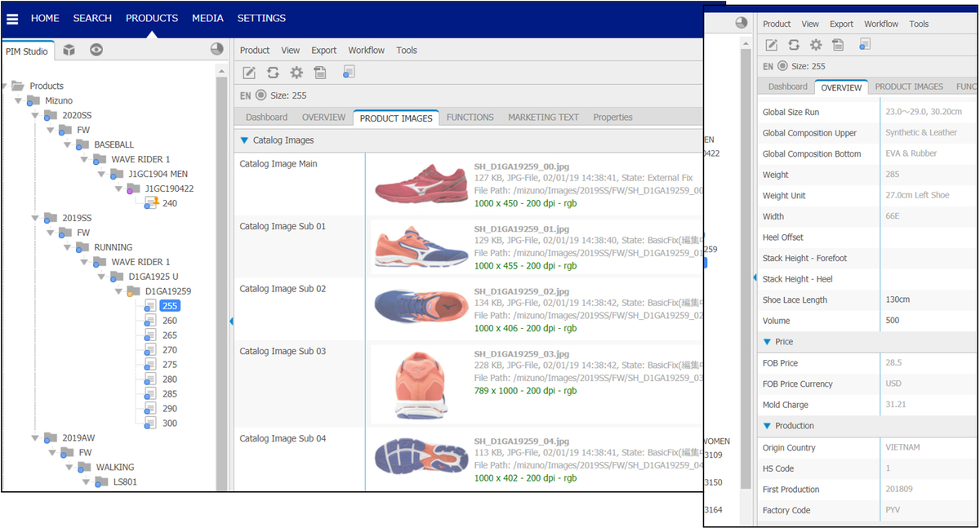Click the red shoe Catalog Image Main thumbnail

(x=421, y=184)
